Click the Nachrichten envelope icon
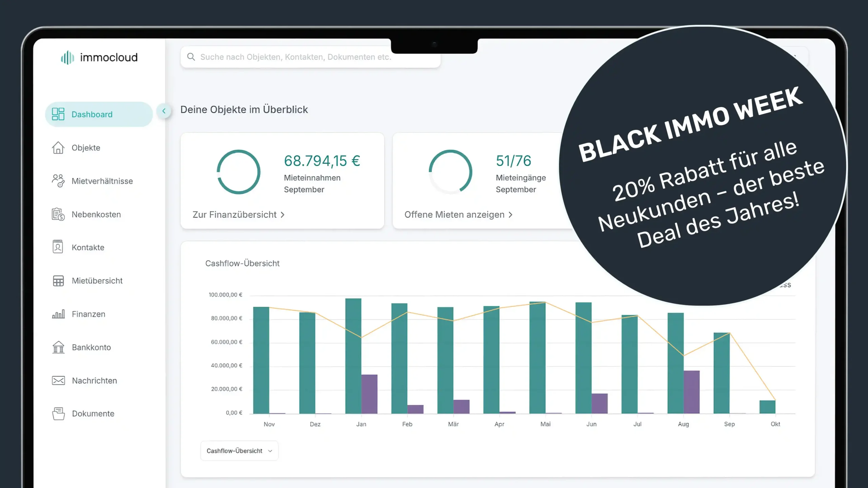868x488 pixels. click(58, 381)
